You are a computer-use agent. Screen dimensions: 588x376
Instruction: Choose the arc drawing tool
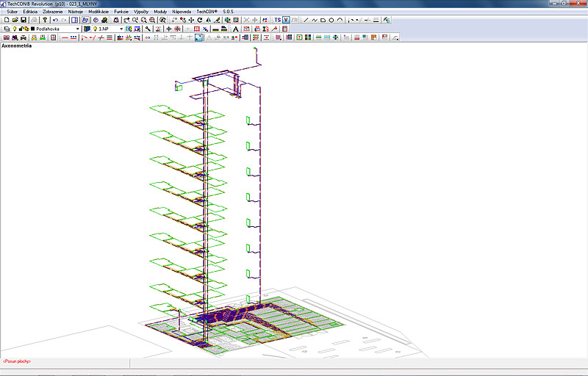pyautogui.click(x=340, y=20)
